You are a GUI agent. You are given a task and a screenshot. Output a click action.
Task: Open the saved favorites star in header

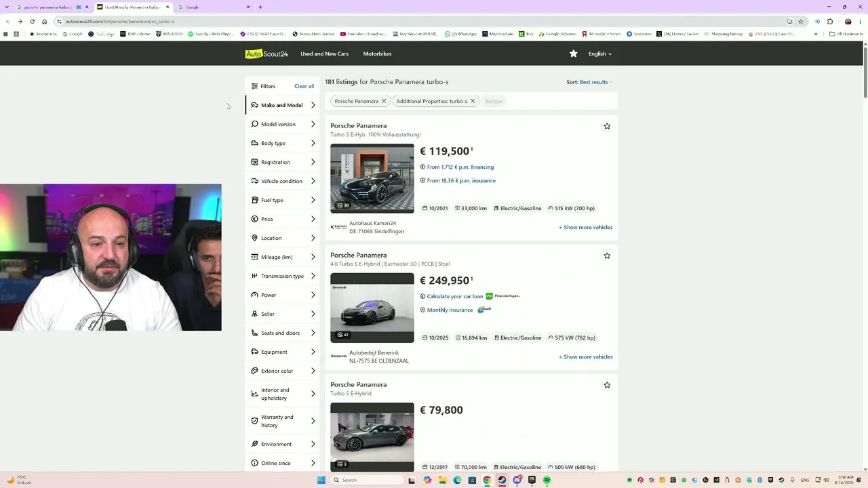tap(574, 54)
